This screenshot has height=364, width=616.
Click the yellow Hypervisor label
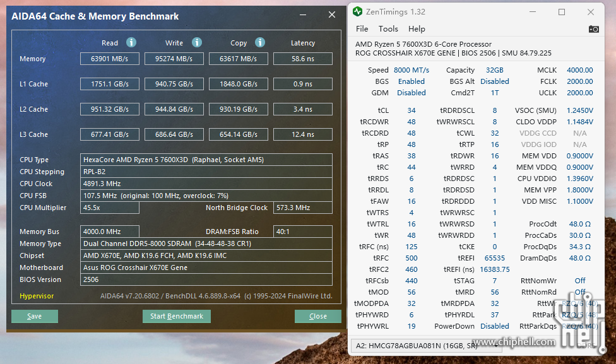click(37, 296)
